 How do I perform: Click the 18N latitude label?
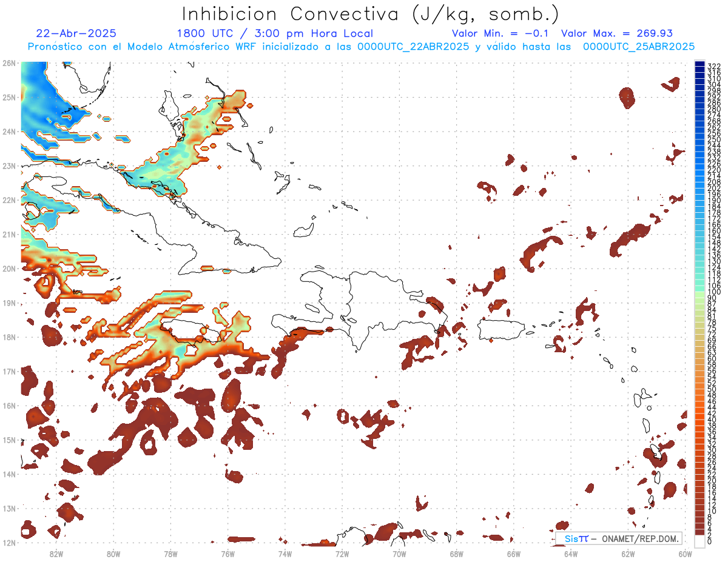[x=9, y=337]
